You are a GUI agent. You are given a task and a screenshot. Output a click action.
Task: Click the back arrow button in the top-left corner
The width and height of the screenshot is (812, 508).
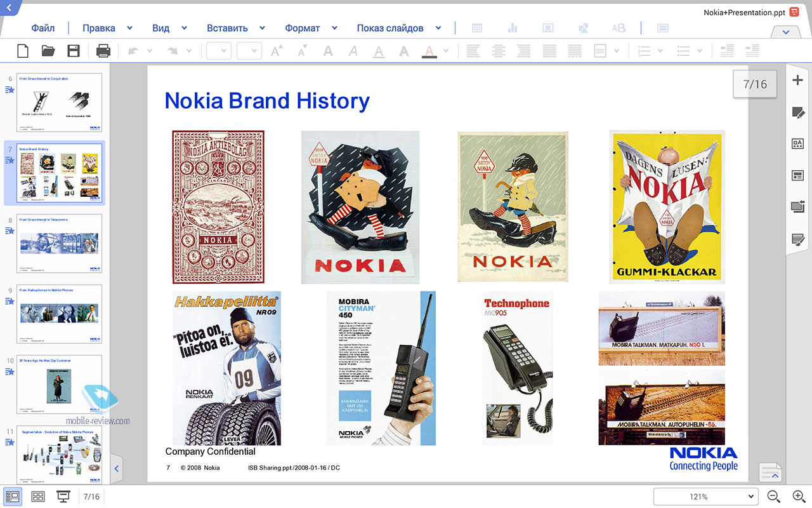9,6
